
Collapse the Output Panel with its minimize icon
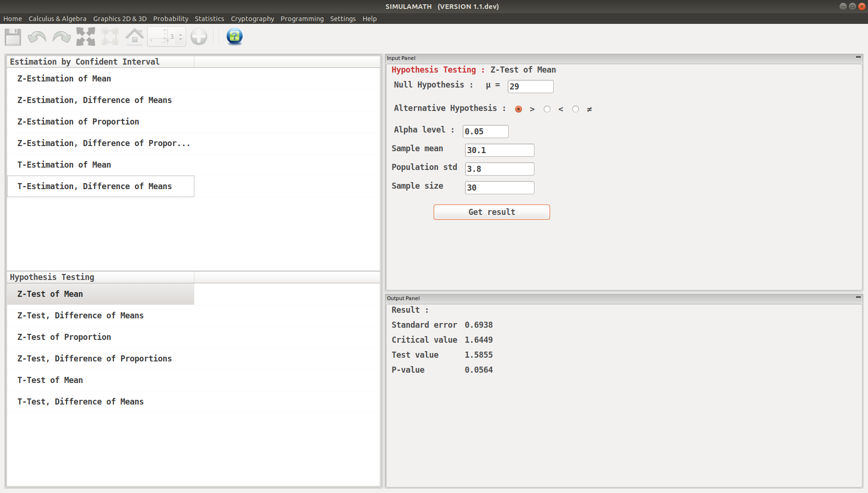coord(858,297)
